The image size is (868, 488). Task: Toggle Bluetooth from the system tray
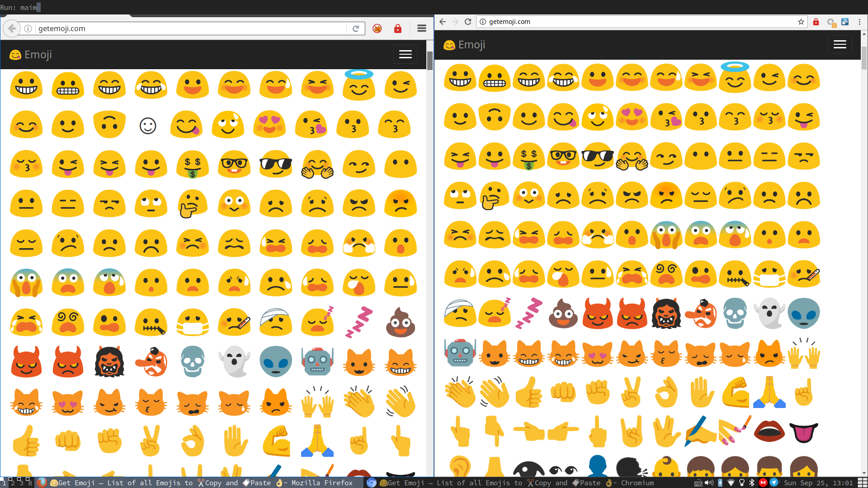[752, 483]
